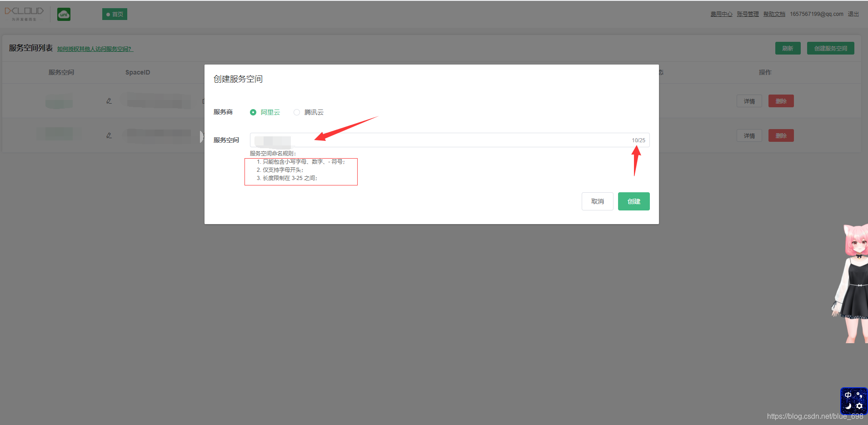Click the DCloud logo in header
Screen dimensions: 868x425
(24, 14)
